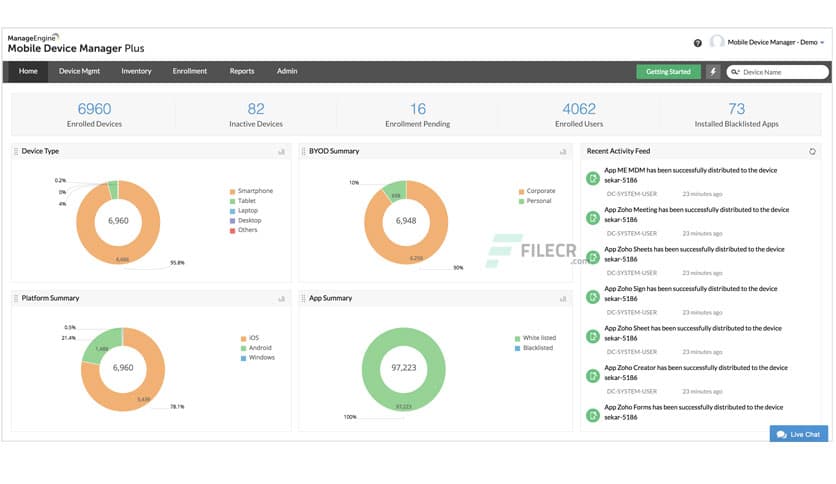Click the Zoho Meeting activity status icon
The height and width of the screenshot is (484, 836).
[593, 218]
